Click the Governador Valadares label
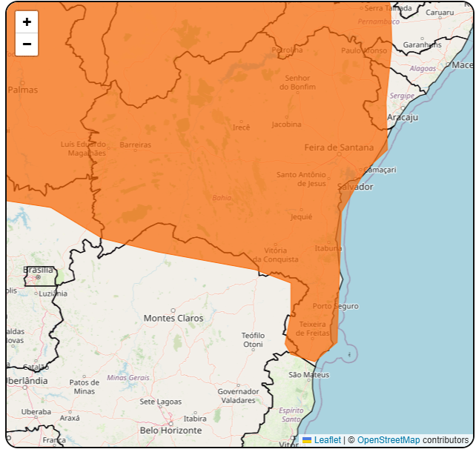Image resolution: width=476 pixels, height=452 pixels. click(x=238, y=395)
